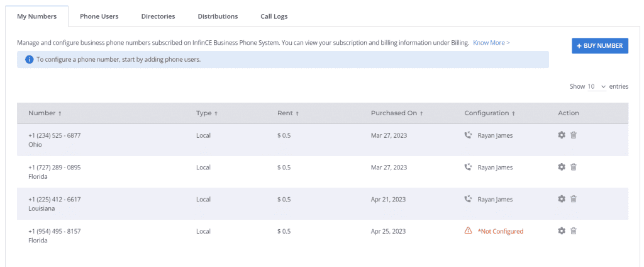Sort table by Rent column

(x=288, y=113)
